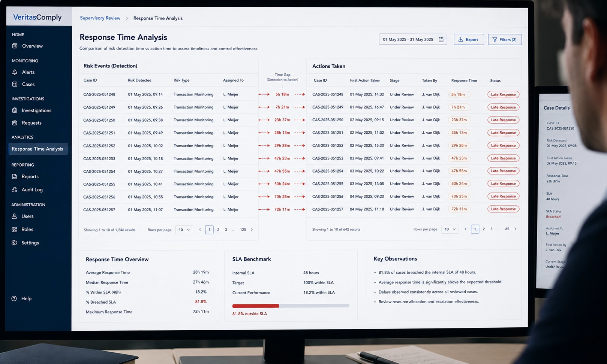Click the 81.8% Breached SLA value
This screenshot has height=364, width=607.
click(201, 302)
